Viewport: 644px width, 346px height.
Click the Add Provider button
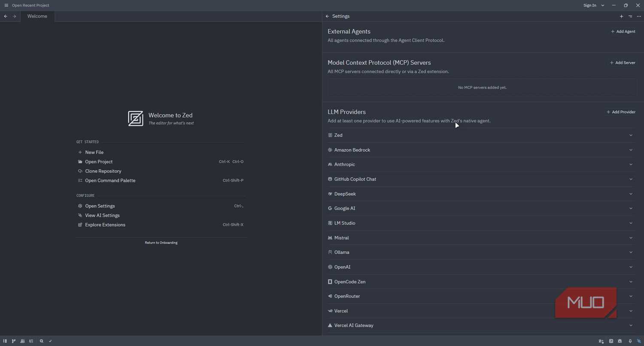point(621,112)
